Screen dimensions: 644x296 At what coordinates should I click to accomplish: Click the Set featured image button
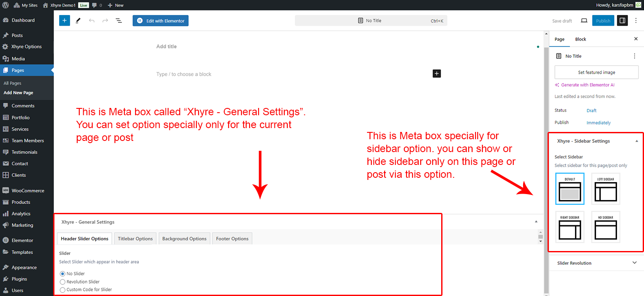coord(596,72)
